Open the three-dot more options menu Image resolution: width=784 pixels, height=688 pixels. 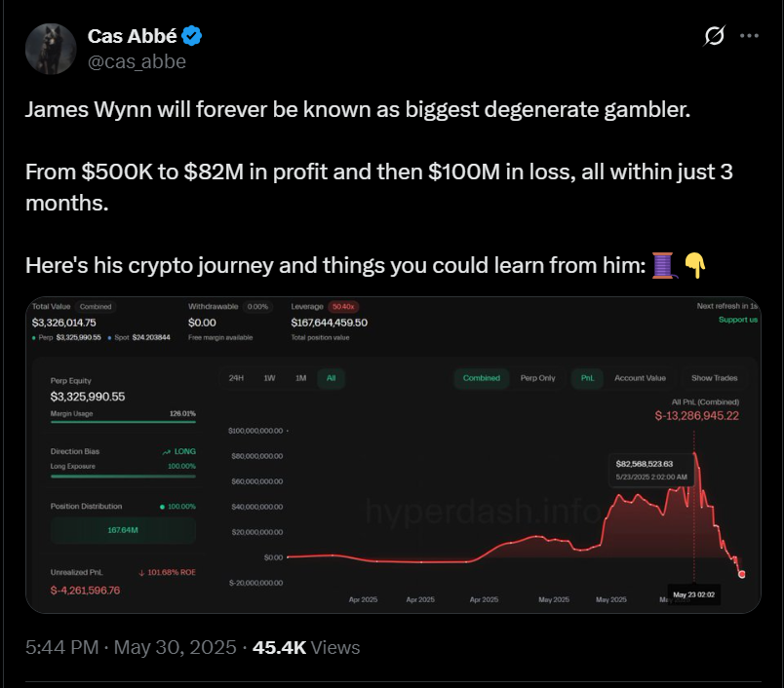[749, 35]
